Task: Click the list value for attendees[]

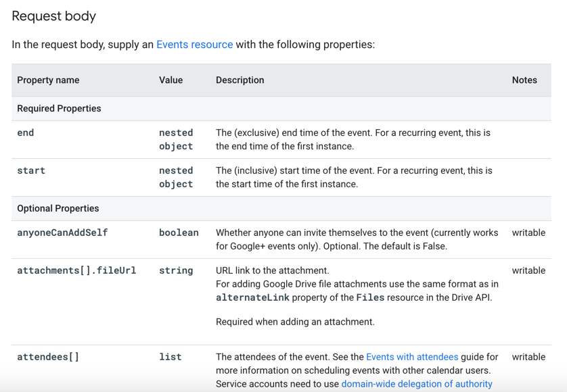Action: coord(171,357)
